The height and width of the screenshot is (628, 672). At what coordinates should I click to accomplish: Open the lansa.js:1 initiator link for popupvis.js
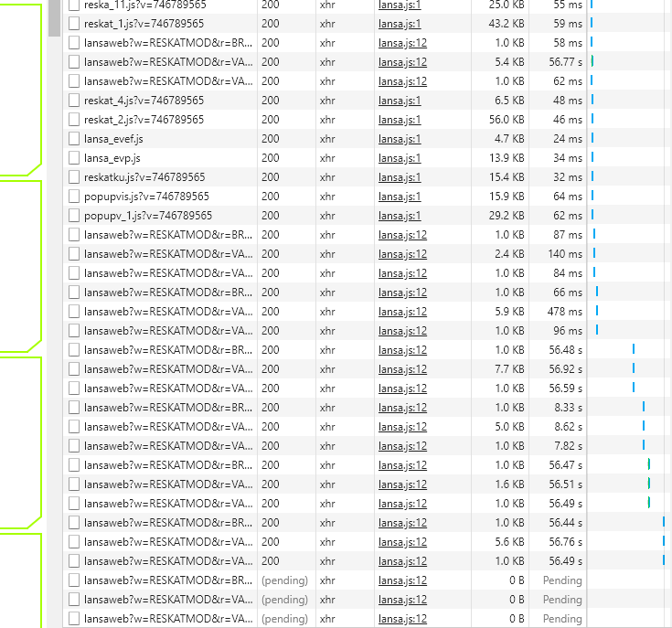click(x=400, y=197)
